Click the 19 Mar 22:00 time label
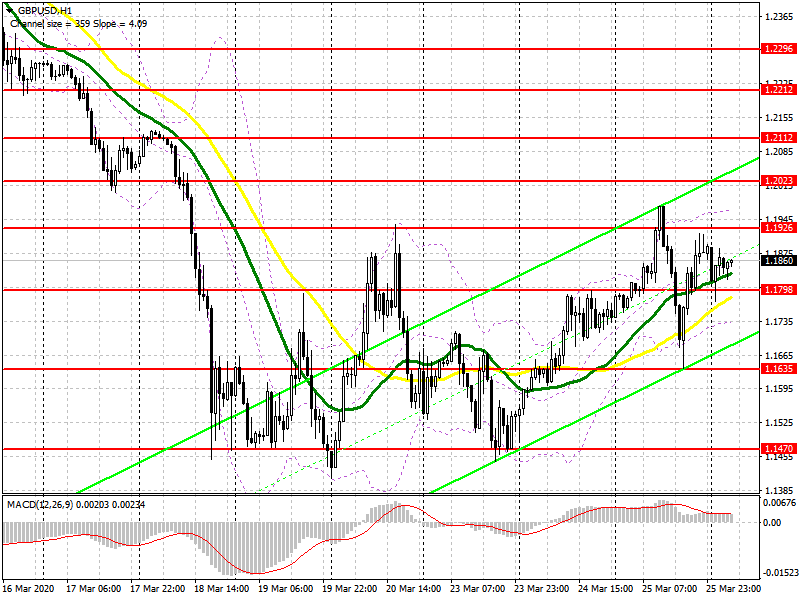Image resolution: width=800 pixels, height=600 pixels. [350, 588]
